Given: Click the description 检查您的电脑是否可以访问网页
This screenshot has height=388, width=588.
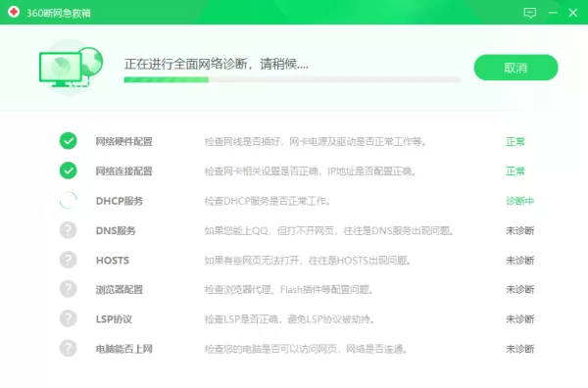Looking at the screenshot, I should (306, 349).
